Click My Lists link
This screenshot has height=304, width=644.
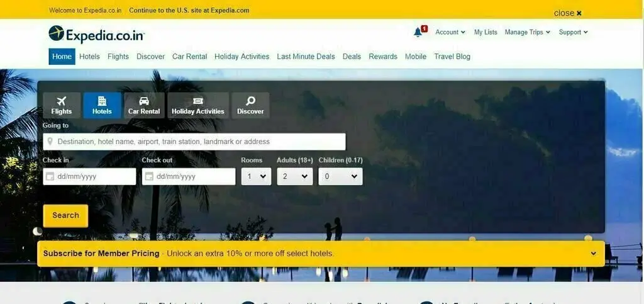[x=486, y=32]
